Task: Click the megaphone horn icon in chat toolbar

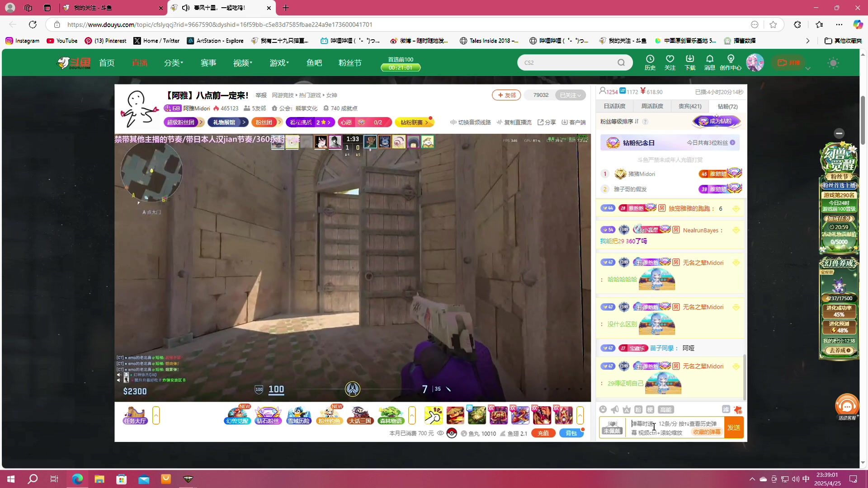Action: (x=615, y=409)
